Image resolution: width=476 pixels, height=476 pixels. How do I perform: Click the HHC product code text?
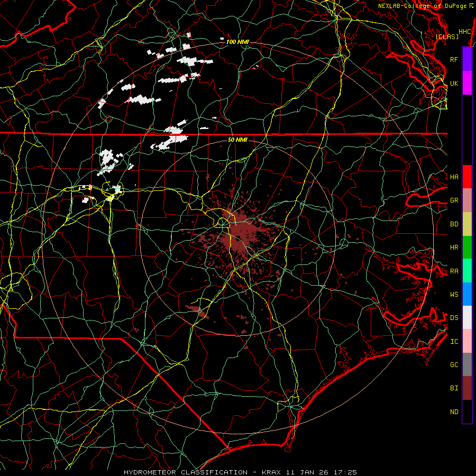(465, 32)
